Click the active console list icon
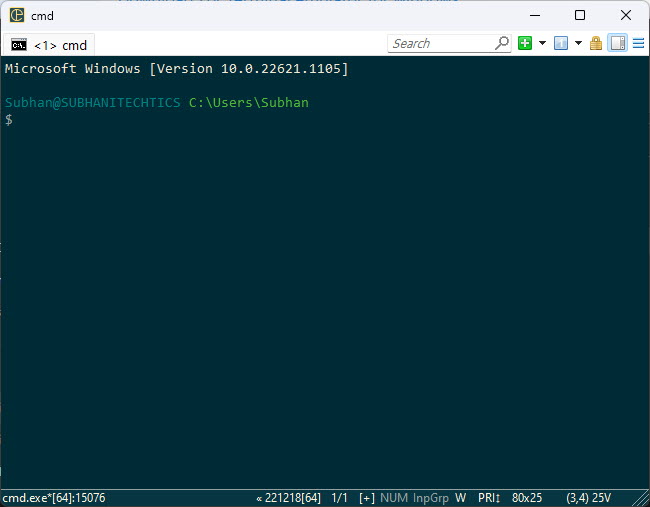Image resolution: width=650 pixels, height=507 pixels. click(x=561, y=43)
